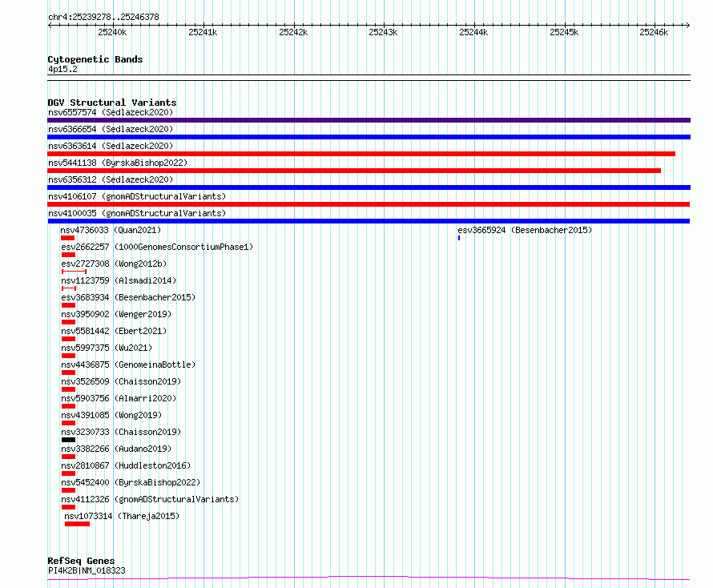The width and height of the screenshot is (713, 588).
Task: Open variant nsv4436875 (GenomeinaBottle)
Action: point(128,364)
